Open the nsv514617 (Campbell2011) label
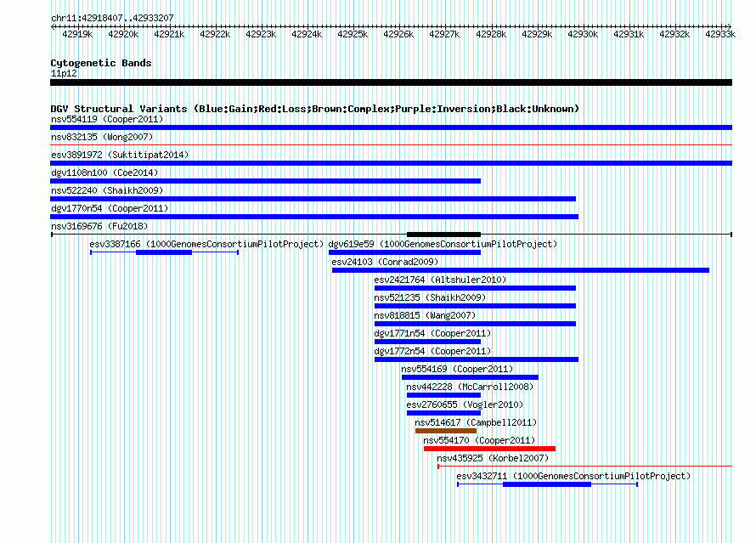Image resolution: width=756 pixels, height=543 pixels. click(476, 422)
